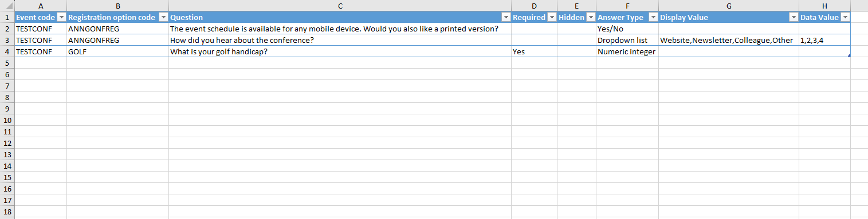Select column G header
The height and width of the screenshot is (219, 868).
[x=729, y=6]
